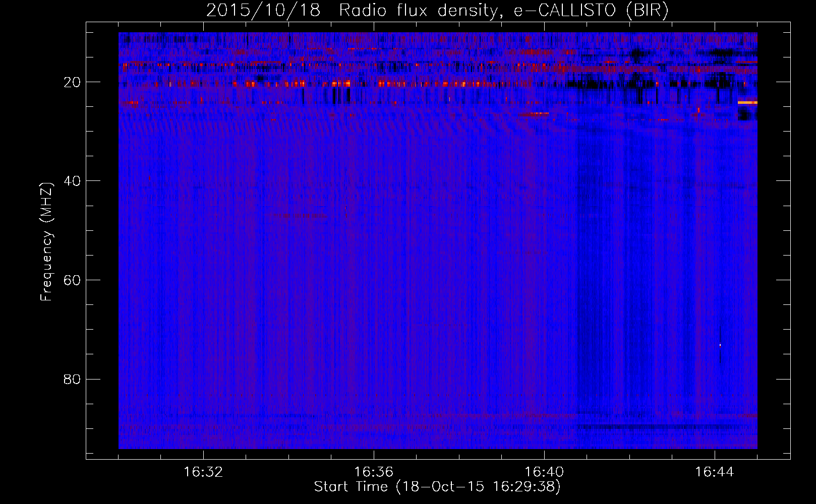Select the 16:36 time tick label
Screen dimensions: 816x504
[374, 472]
